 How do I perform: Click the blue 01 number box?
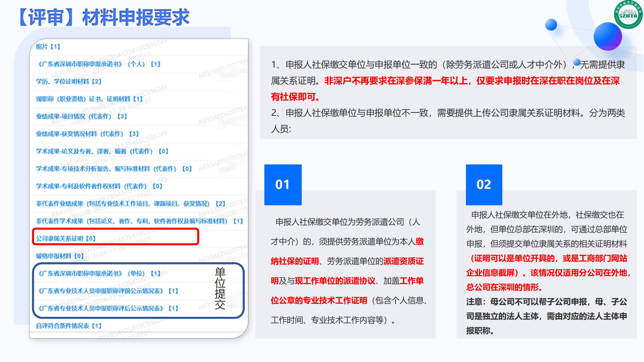coord(283,185)
